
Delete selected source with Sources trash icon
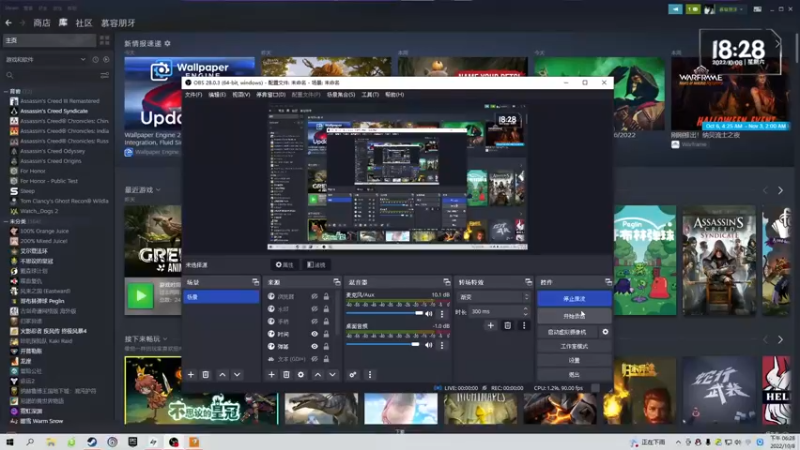[286, 374]
